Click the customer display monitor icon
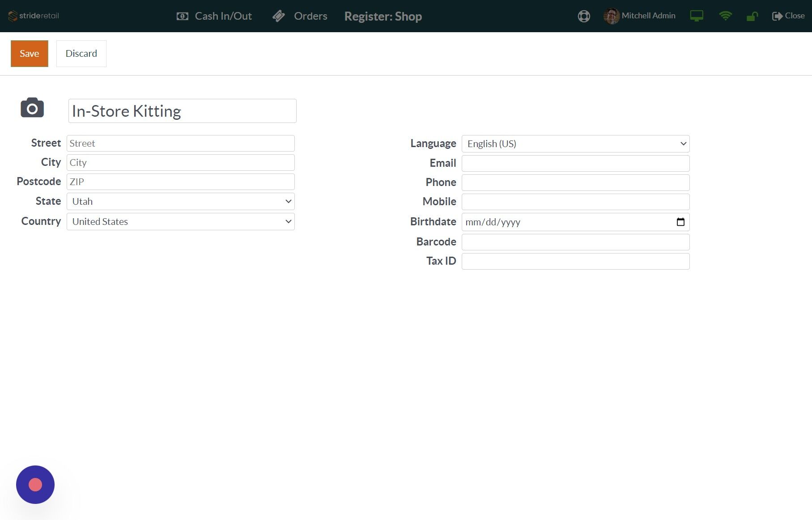812x520 pixels. point(697,16)
